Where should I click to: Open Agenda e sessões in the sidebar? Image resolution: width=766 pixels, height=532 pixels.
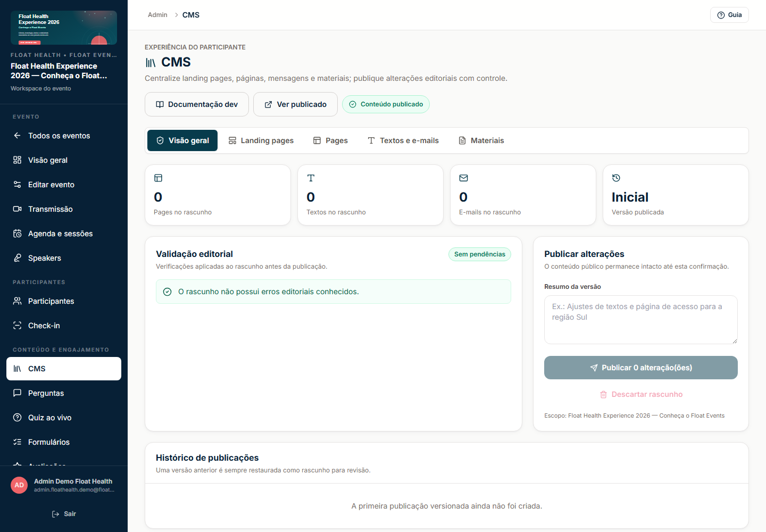click(x=64, y=234)
